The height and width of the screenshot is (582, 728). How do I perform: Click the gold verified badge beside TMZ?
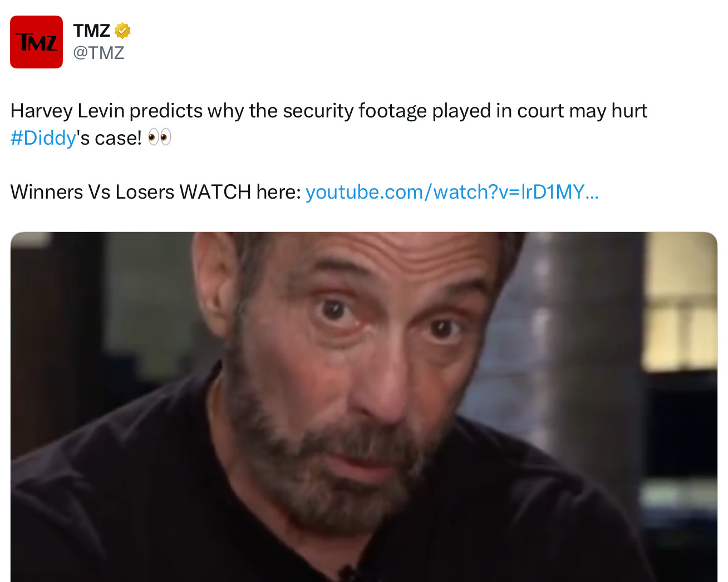122,30
